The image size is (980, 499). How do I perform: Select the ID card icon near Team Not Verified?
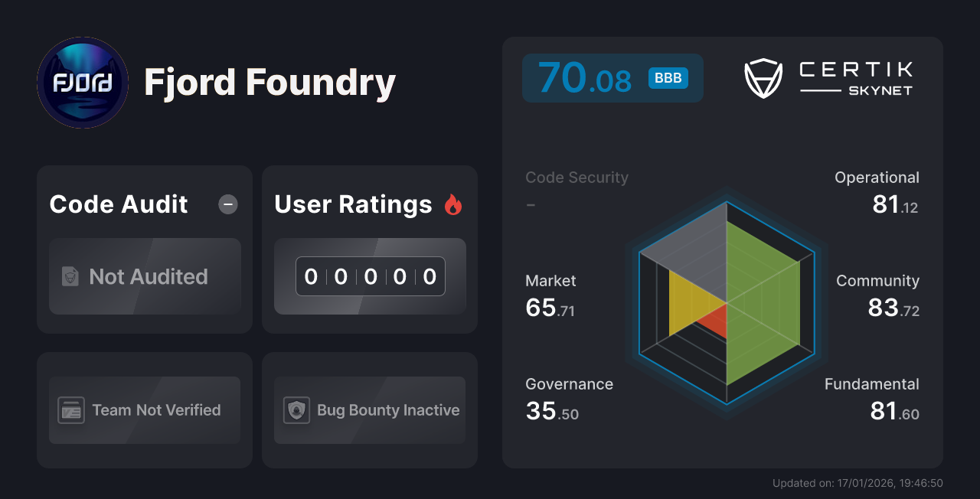coord(73,410)
